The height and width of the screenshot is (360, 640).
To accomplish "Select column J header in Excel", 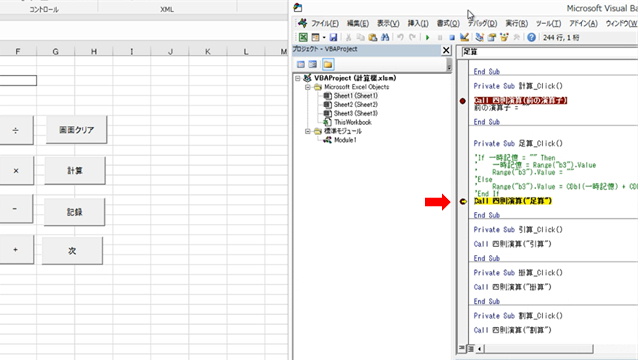I will (x=170, y=51).
